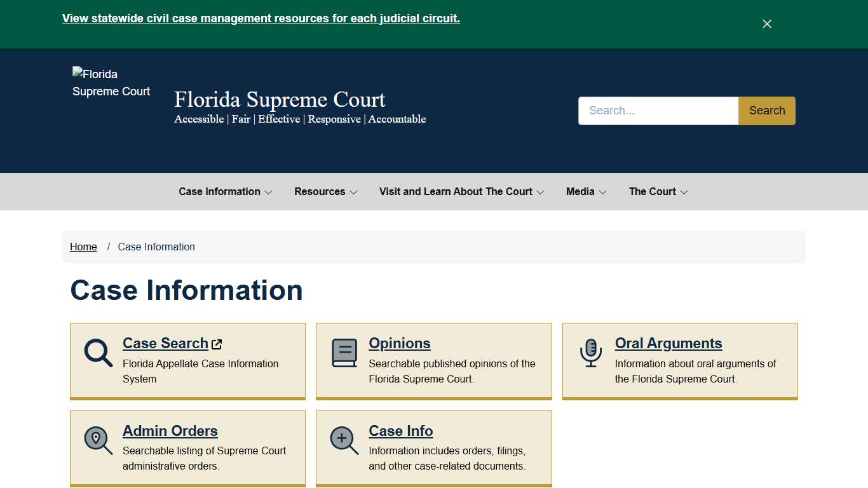
Task: Click the location pin icon beside Admin Orders
Action: pos(98,439)
